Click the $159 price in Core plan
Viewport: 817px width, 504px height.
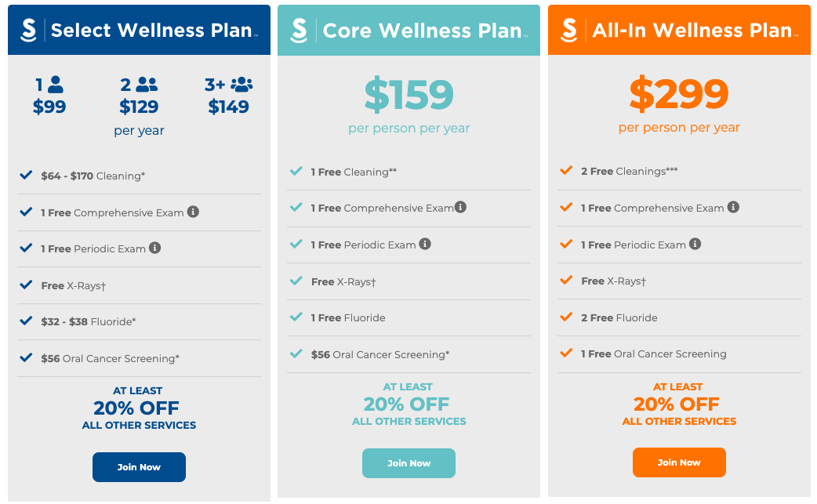tap(409, 95)
